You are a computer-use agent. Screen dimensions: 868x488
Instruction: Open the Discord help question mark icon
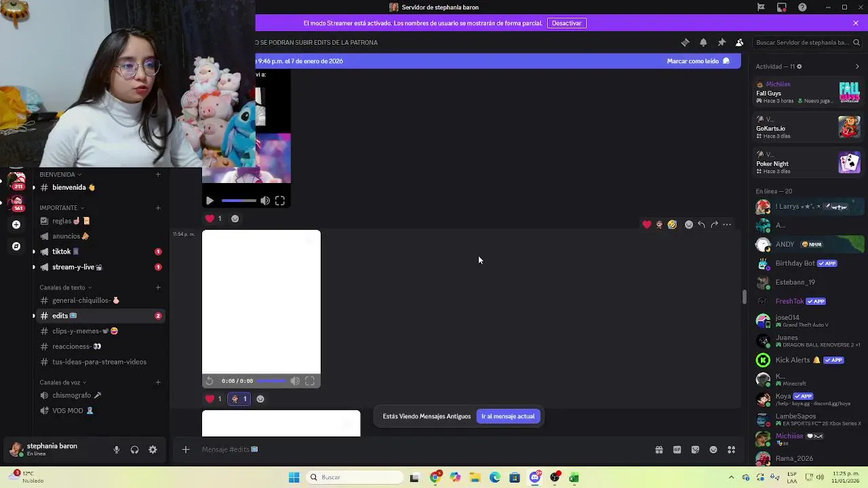802,7
